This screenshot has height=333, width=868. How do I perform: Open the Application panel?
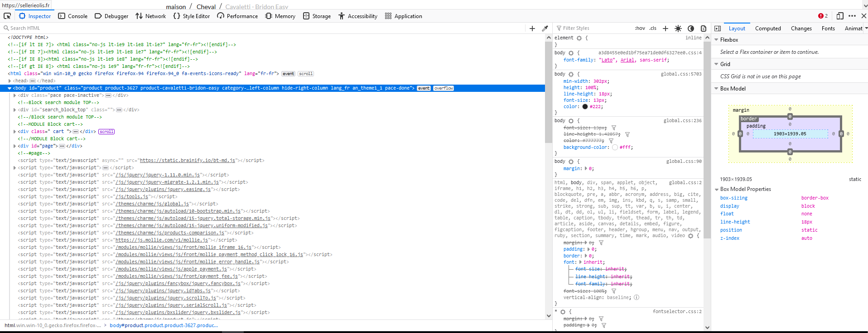tap(404, 16)
